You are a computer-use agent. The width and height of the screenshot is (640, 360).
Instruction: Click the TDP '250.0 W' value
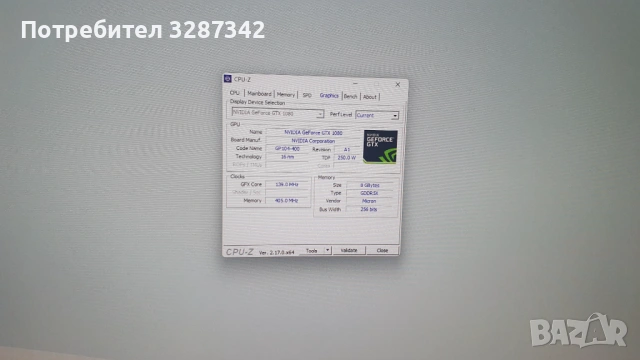click(347, 158)
